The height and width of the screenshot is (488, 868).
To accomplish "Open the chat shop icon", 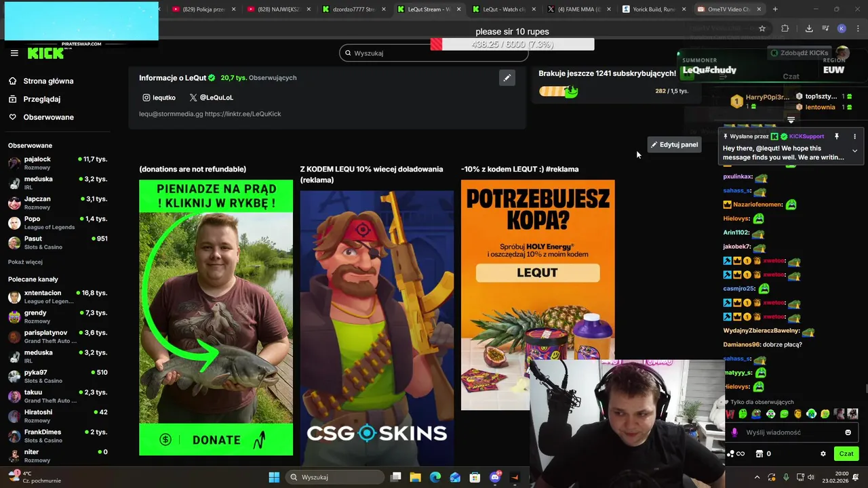I will (759, 454).
